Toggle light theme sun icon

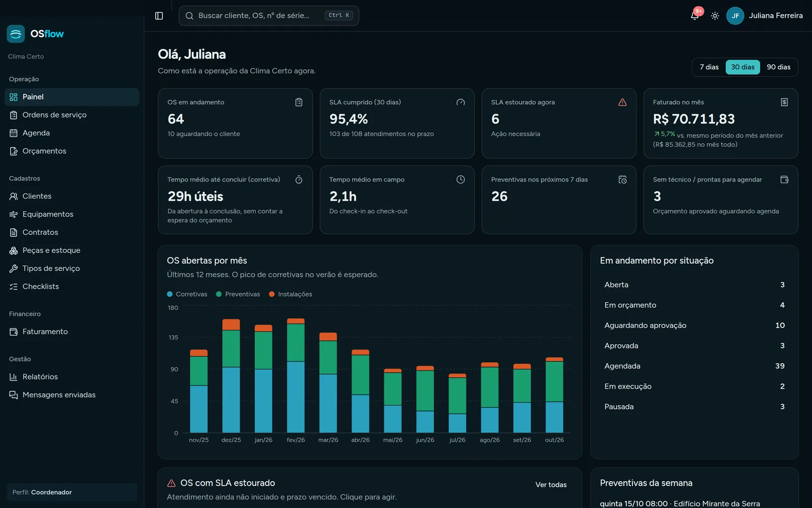pyautogui.click(x=715, y=16)
